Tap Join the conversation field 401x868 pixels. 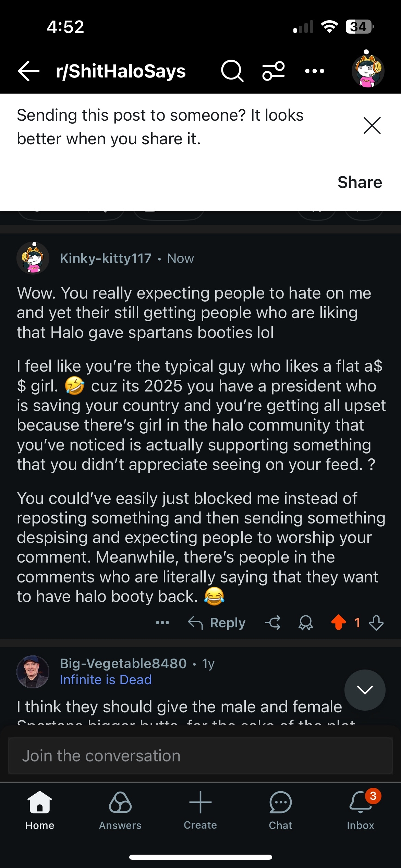[200, 756]
